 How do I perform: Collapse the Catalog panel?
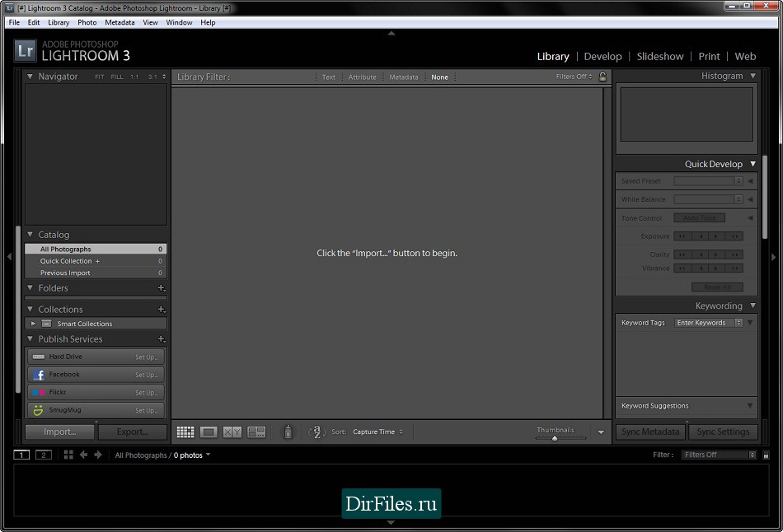(x=30, y=234)
